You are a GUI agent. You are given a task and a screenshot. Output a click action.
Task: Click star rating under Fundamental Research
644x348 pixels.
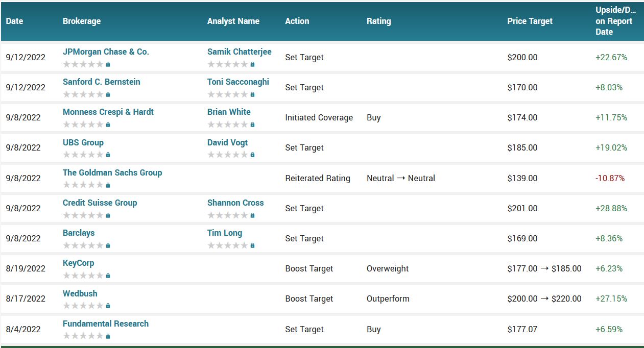pyautogui.click(x=83, y=336)
